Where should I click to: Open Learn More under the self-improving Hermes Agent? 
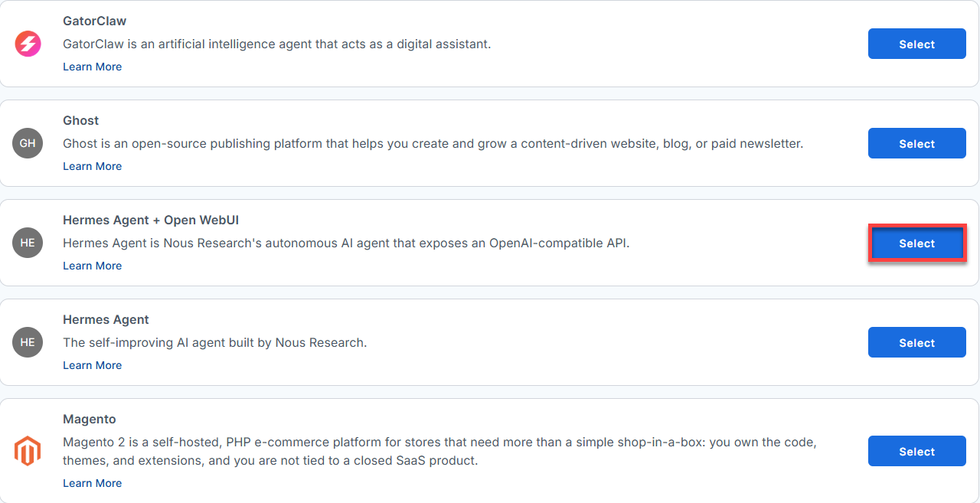[92, 365]
